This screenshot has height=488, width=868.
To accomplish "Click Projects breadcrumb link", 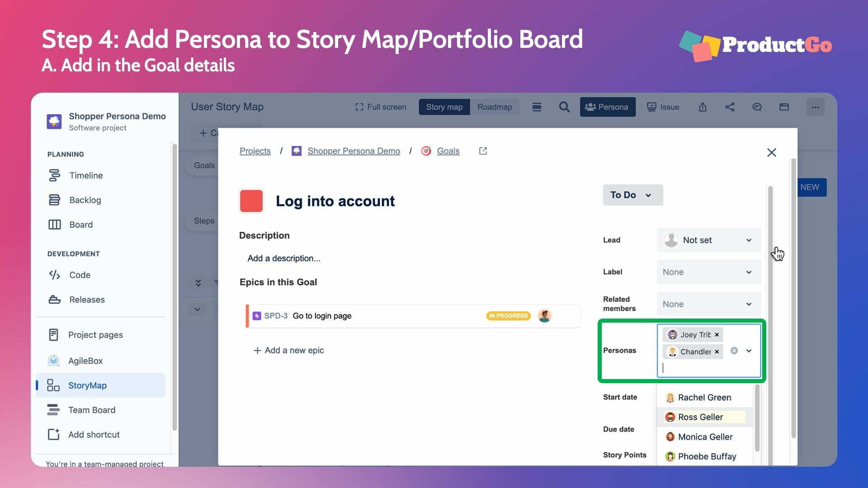I will [255, 151].
